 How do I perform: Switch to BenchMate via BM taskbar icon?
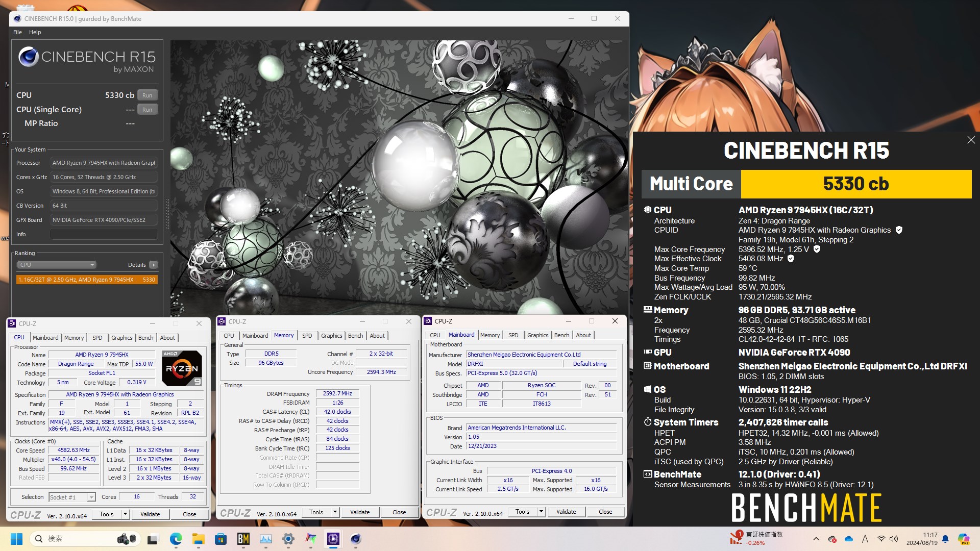(x=243, y=539)
